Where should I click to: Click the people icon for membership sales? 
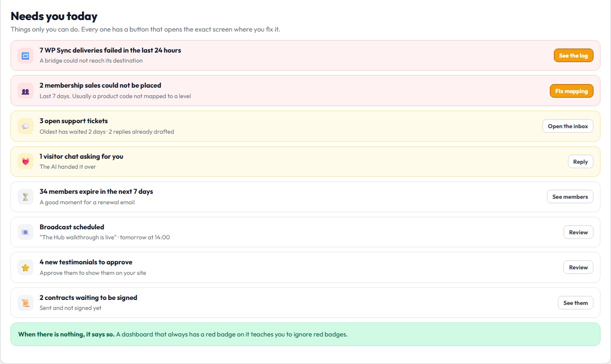[26, 91]
